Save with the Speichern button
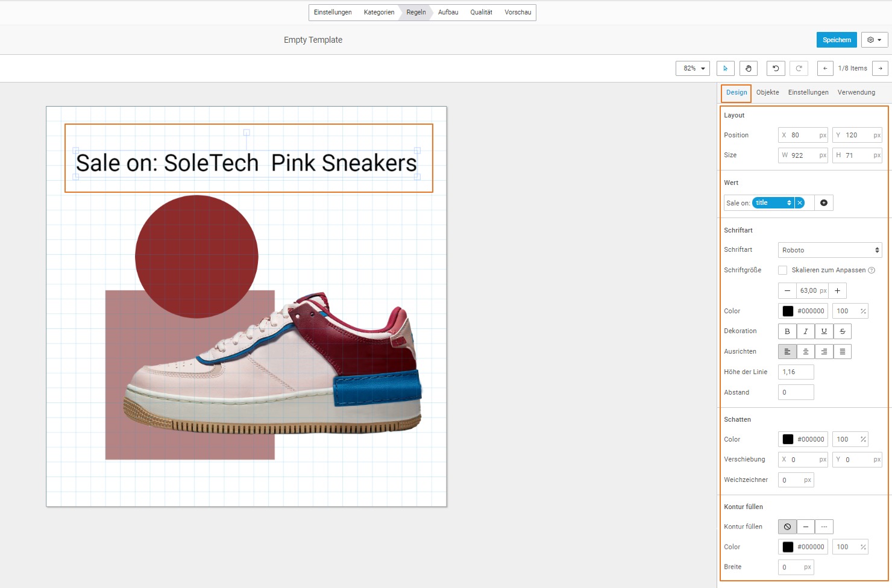The width and height of the screenshot is (892, 588). (x=837, y=40)
